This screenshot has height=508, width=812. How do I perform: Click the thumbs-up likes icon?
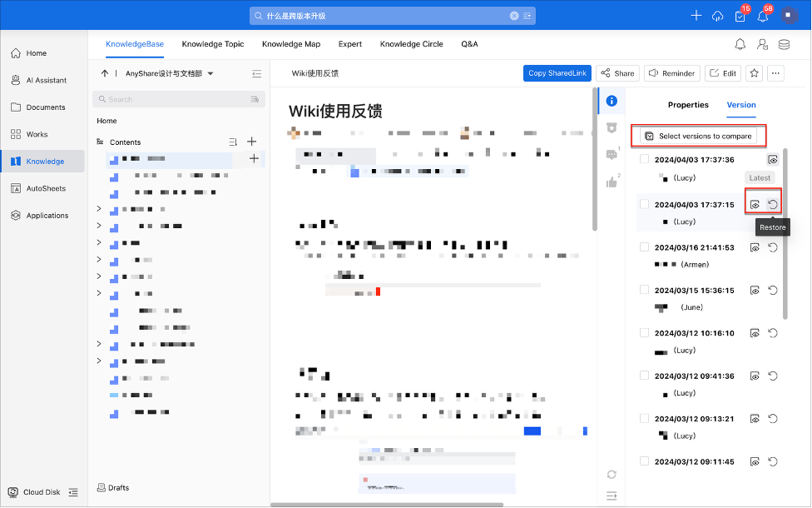[611, 181]
